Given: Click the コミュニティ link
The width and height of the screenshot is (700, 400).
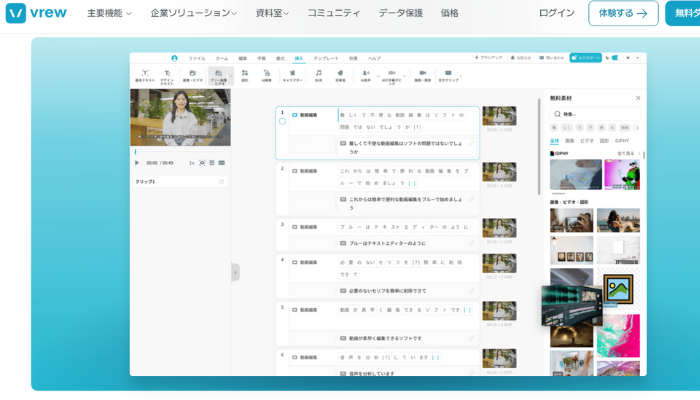Looking at the screenshot, I should 333,13.
